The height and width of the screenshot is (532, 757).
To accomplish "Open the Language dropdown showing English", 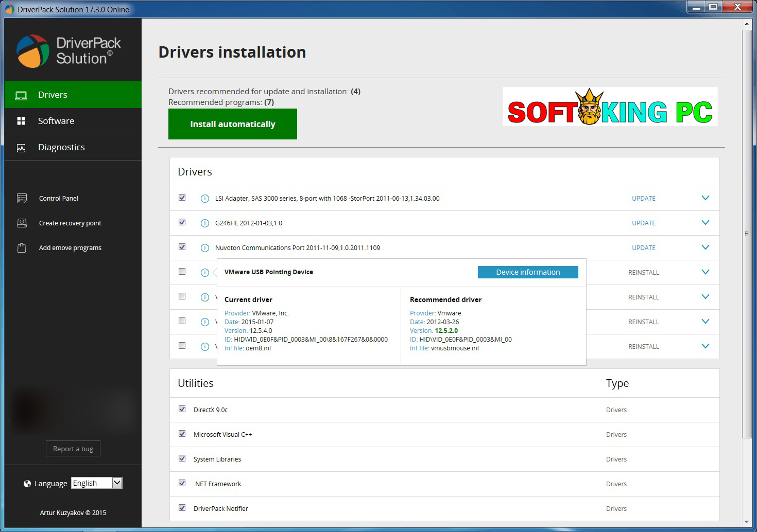I will point(97,483).
